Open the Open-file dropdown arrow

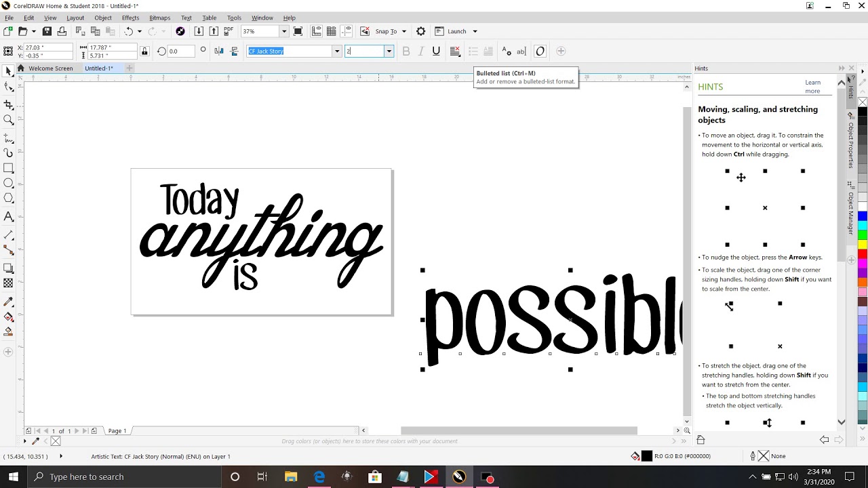[33, 31]
